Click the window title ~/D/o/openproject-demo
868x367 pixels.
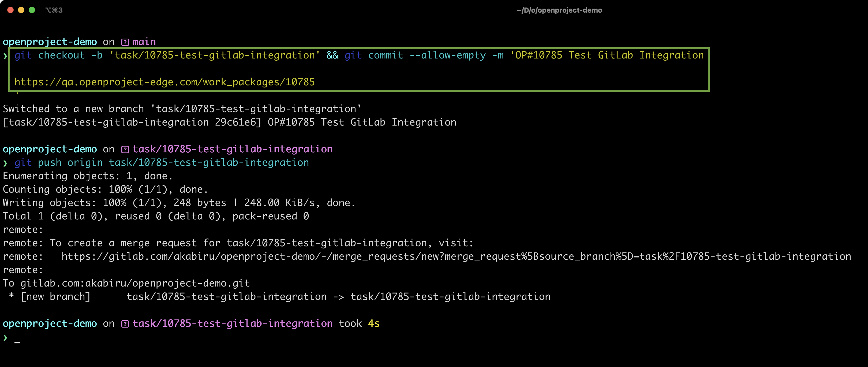[559, 10]
